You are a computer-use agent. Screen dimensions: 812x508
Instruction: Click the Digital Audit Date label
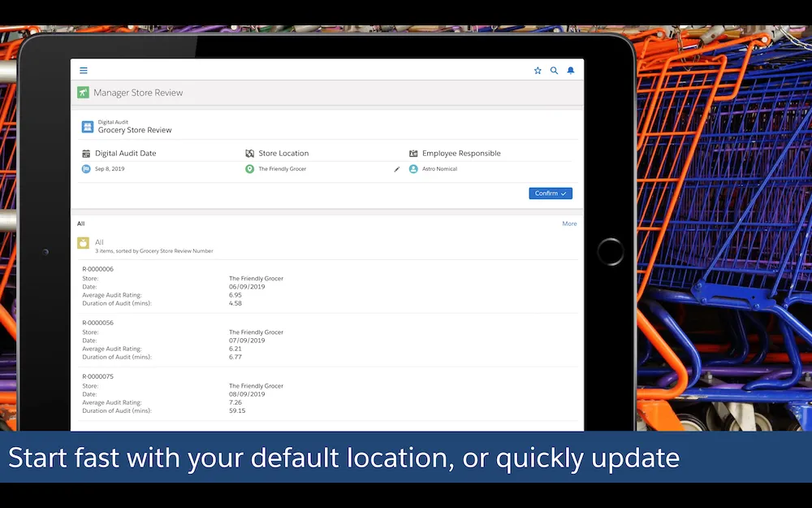pos(125,154)
